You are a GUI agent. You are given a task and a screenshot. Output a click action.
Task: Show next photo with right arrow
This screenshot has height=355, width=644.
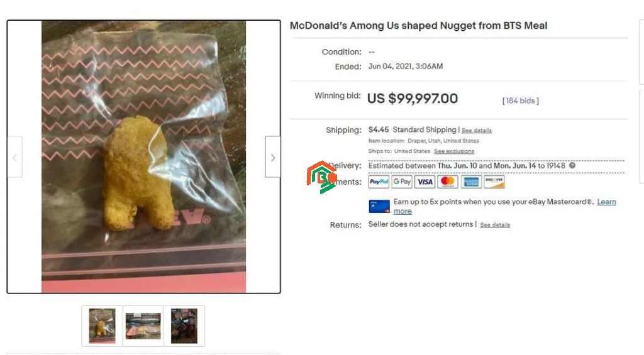point(273,157)
